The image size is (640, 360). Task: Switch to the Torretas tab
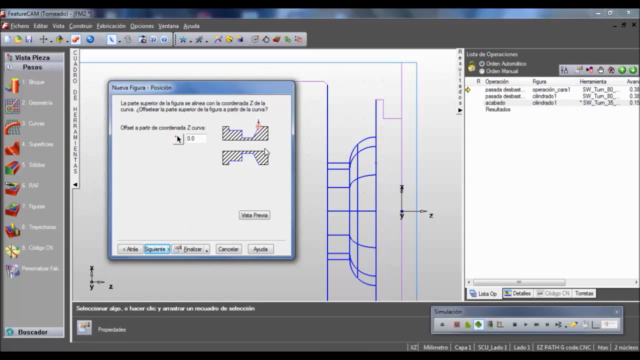click(584, 293)
